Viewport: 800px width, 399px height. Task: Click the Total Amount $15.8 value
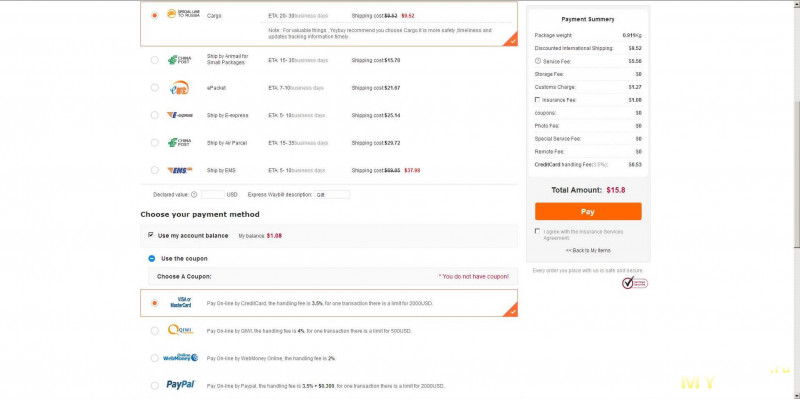pos(616,190)
